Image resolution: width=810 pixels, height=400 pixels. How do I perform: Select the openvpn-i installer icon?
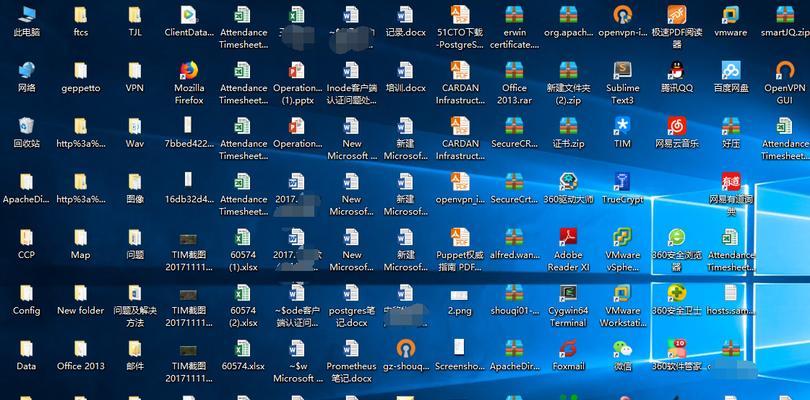click(622, 22)
